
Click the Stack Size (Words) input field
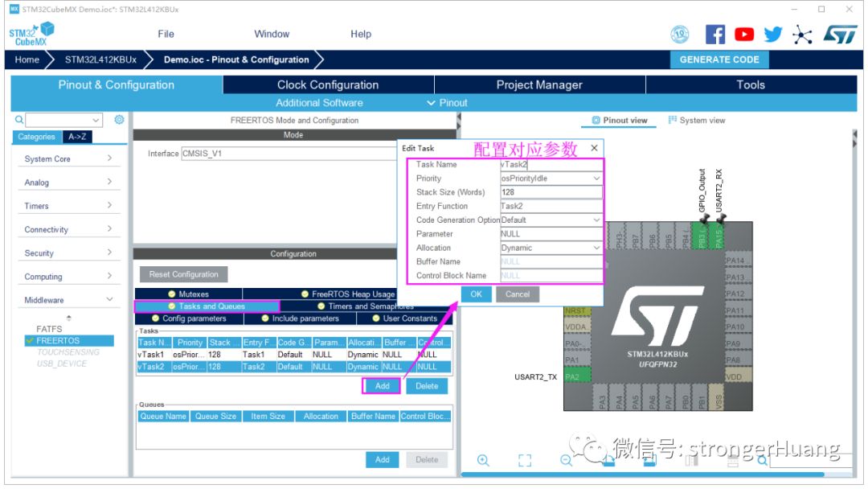pyautogui.click(x=550, y=192)
